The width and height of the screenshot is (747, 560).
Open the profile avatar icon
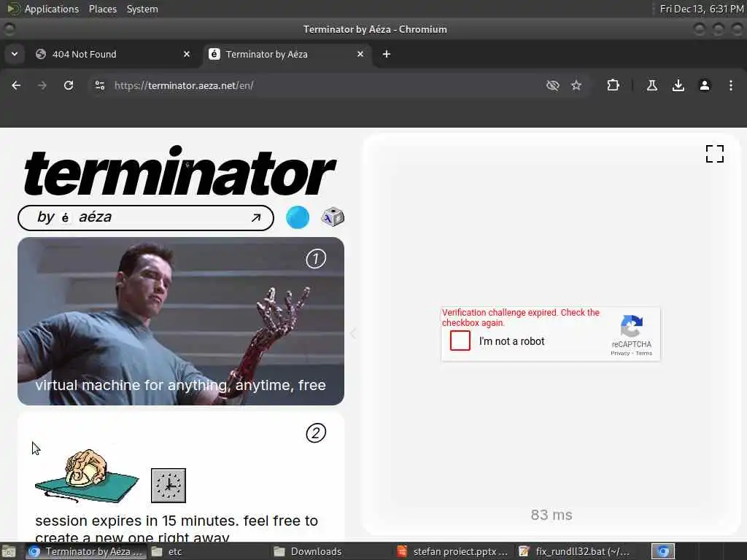[705, 85]
